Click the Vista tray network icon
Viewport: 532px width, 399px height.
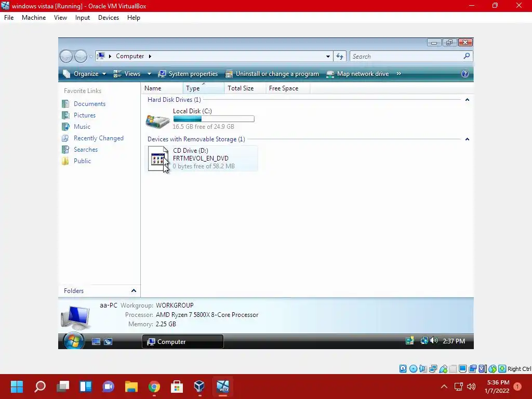(x=424, y=341)
